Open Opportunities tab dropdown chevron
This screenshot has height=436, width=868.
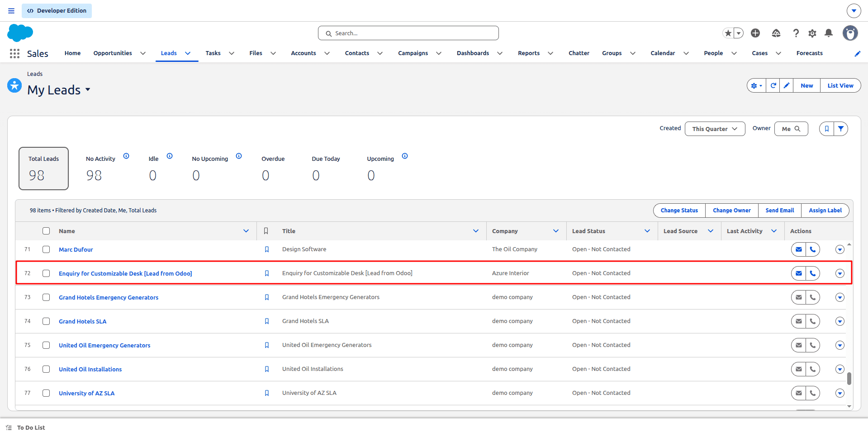(143, 53)
